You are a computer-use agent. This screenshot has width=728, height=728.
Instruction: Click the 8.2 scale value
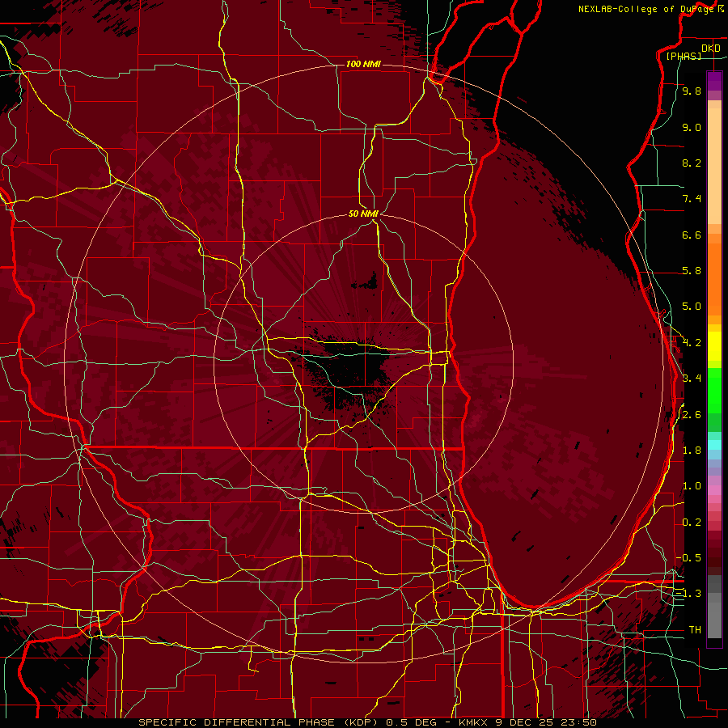[692, 163]
